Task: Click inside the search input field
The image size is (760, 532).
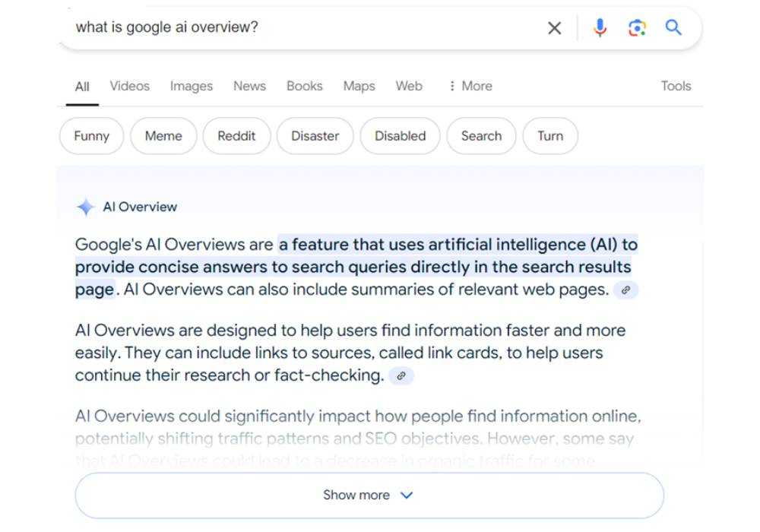Action: tap(228, 27)
